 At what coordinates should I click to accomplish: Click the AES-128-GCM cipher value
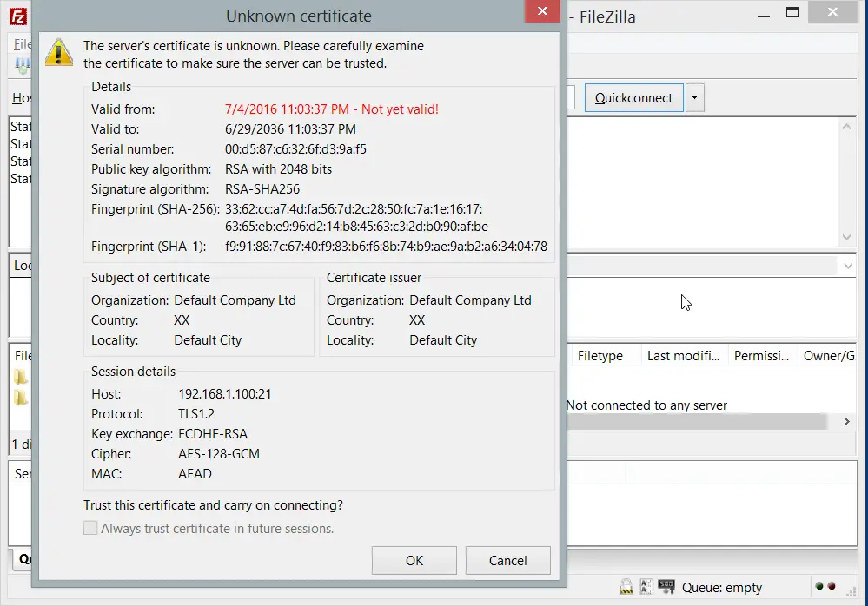219,453
